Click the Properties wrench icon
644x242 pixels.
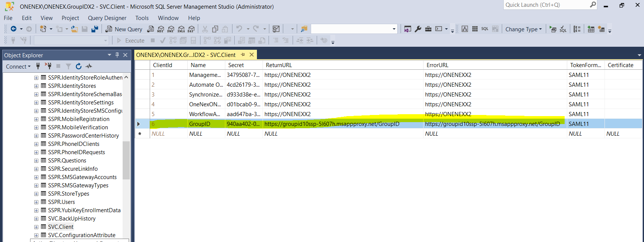tap(418, 29)
